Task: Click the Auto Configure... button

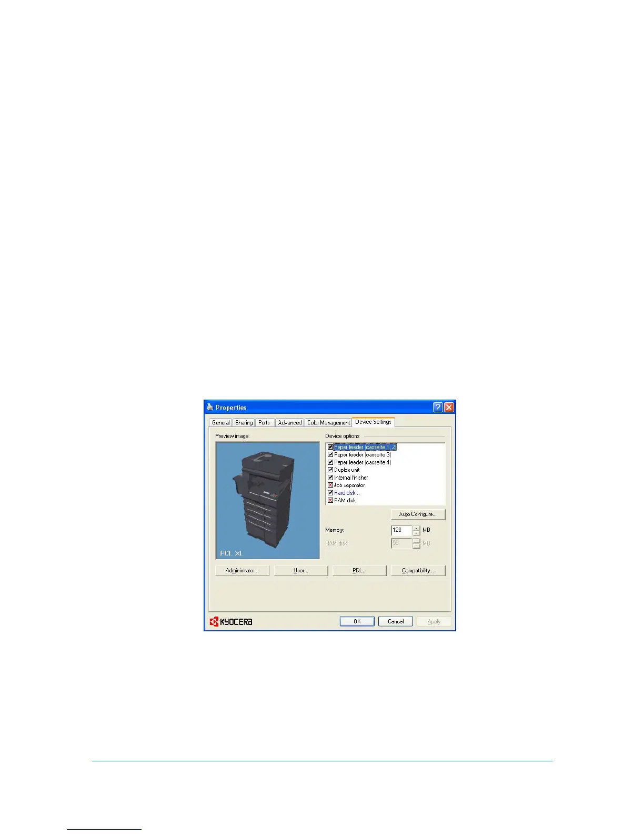Action: tap(418, 514)
